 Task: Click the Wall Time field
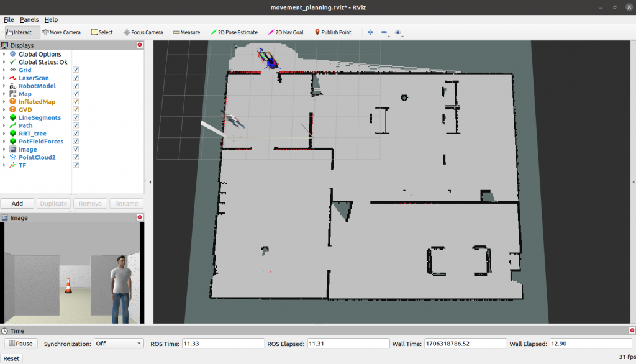pos(465,344)
